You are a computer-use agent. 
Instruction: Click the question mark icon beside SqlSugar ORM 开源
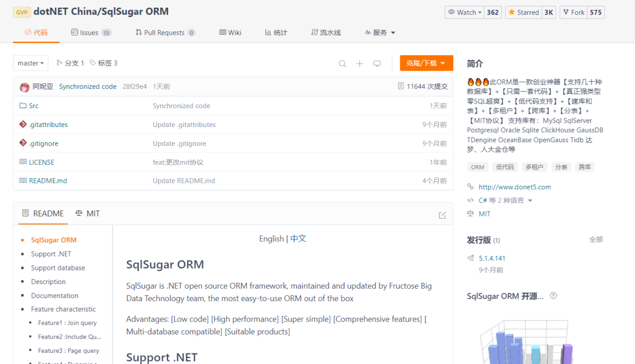(x=553, y=296)
